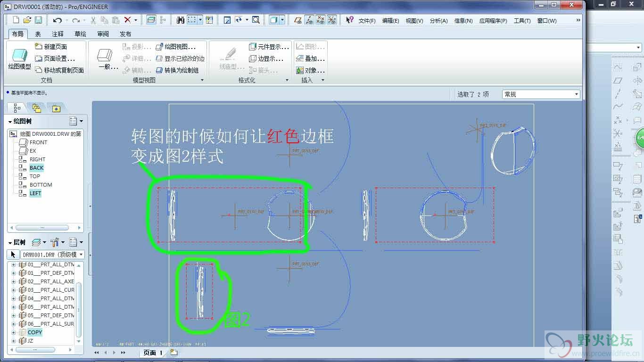Undo the last action
Image resolution: width=644 pixels, height=362 pixels.
(58, 20)
